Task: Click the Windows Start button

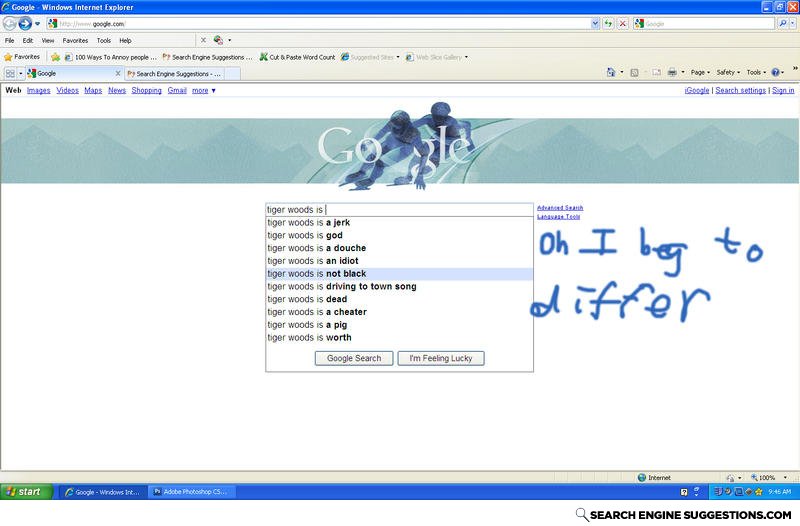Action: coord(27,492)
